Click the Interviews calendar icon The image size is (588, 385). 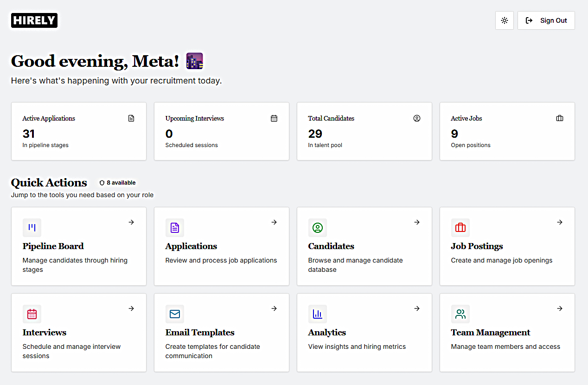click(32, 314)
